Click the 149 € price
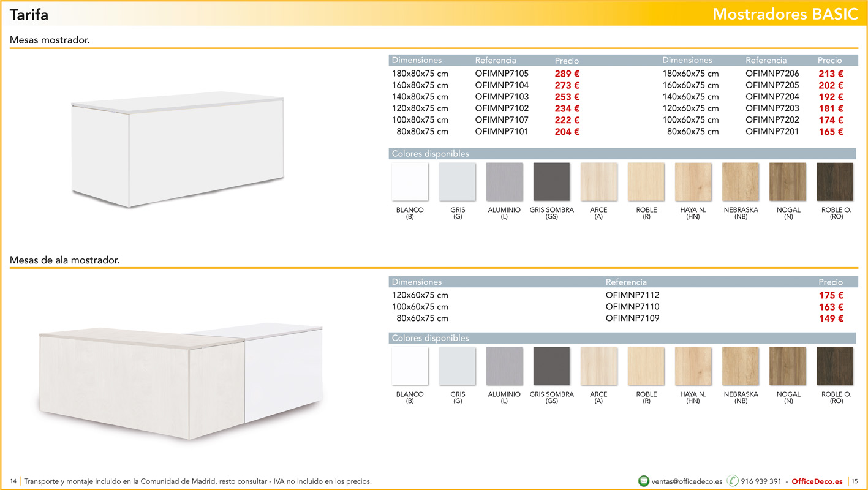The height and width of the screenshot is (490, 868). tap(831, 319)
